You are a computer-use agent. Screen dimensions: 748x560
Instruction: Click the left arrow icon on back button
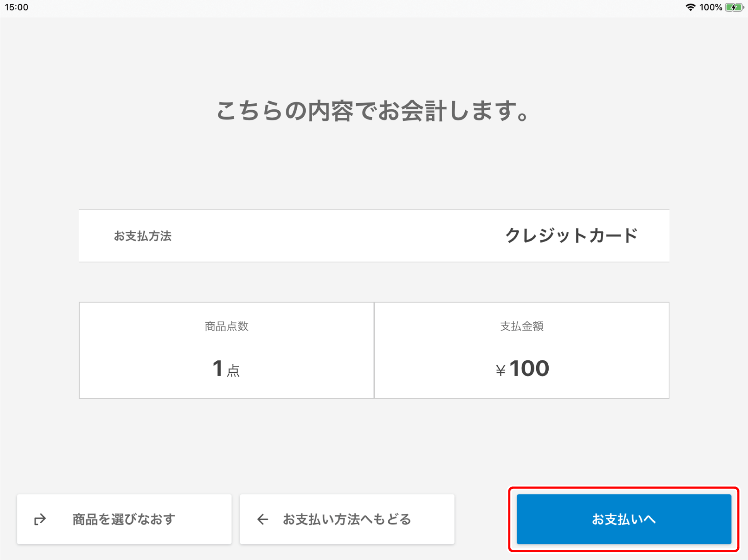pyautogui.click(x=263, y=519)
